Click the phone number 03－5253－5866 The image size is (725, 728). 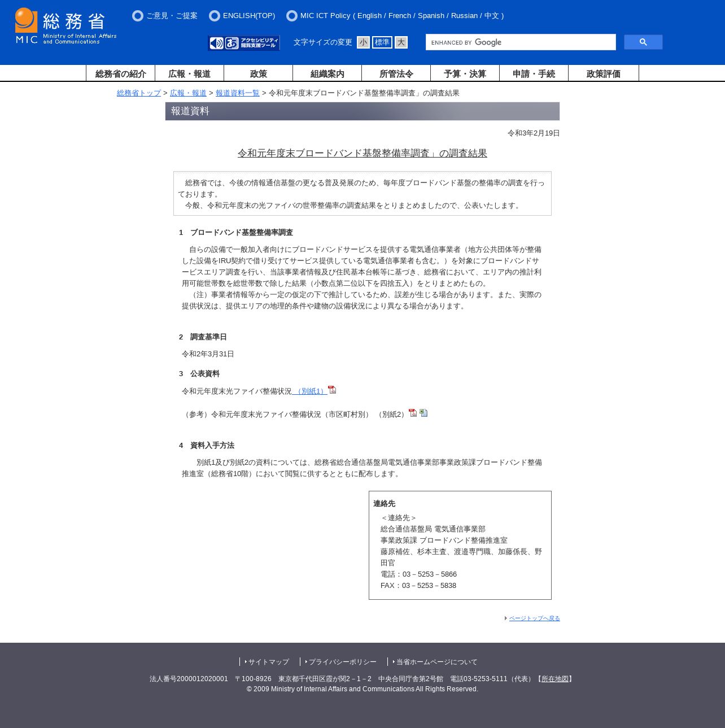click(x=430, y=574)
